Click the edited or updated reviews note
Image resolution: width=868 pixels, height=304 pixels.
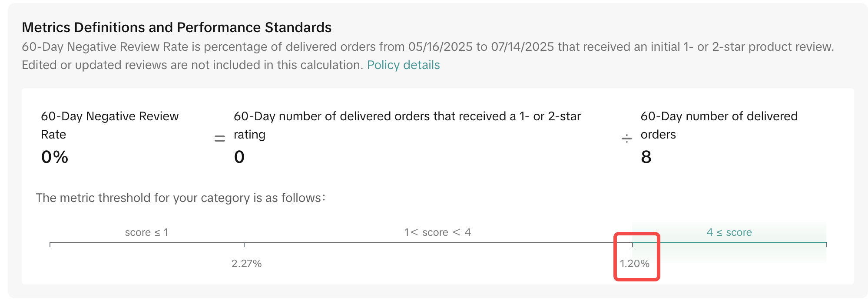click(x=192, y=65)
